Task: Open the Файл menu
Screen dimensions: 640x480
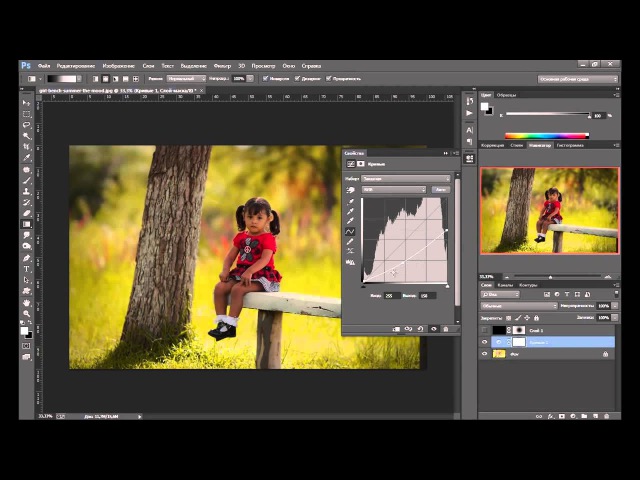Action: point(44,66)
